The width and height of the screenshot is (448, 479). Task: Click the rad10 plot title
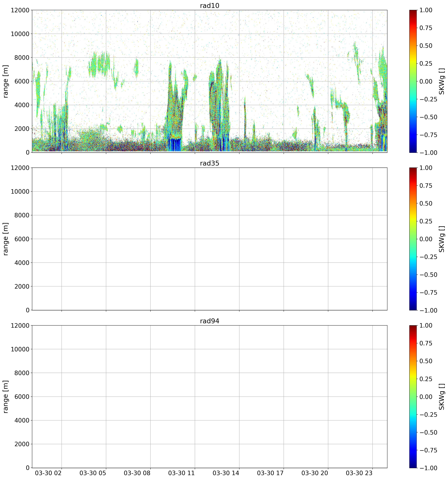209,5
